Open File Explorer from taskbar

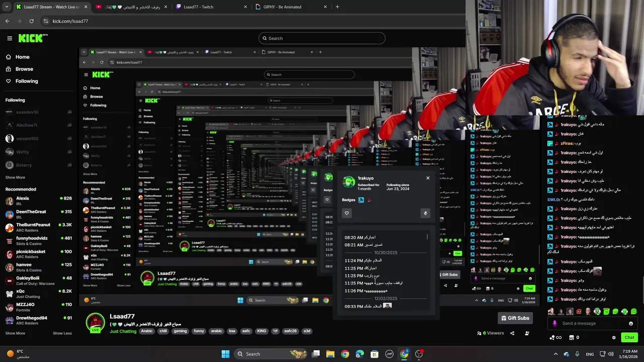330,354
